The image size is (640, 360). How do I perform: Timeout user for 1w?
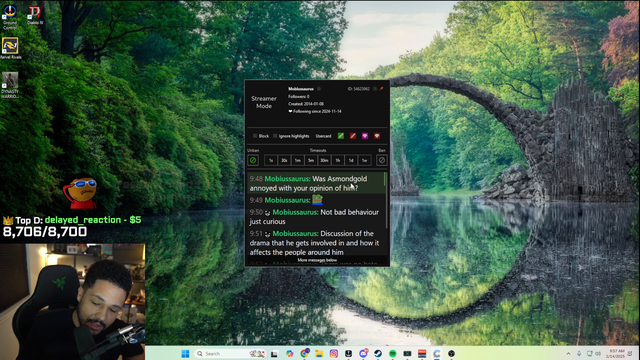364,160
